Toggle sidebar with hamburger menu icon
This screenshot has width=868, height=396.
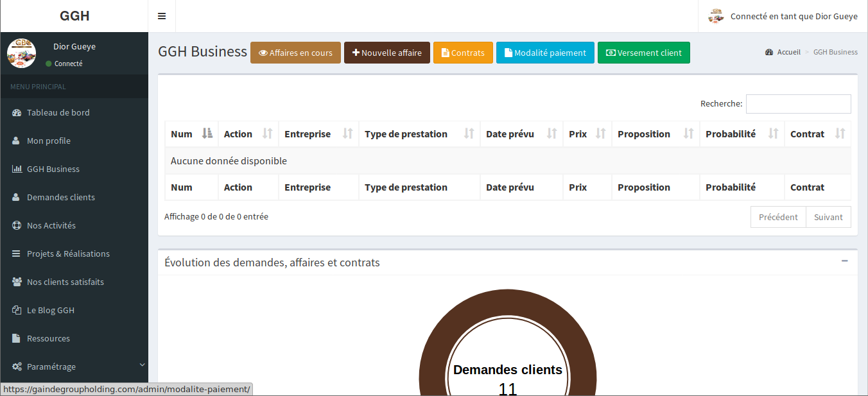[x=162, y=16]
